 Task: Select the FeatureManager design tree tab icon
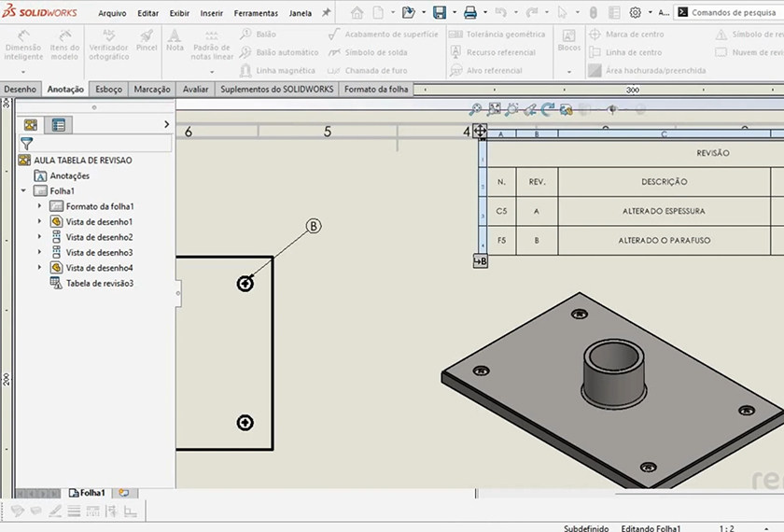coord(32,124)
